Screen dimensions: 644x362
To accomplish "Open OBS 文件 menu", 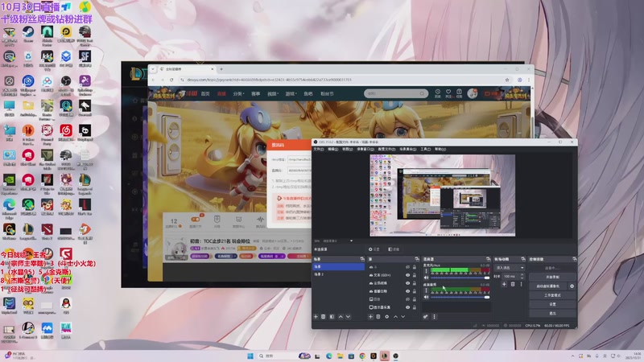I will click(319, 149).
